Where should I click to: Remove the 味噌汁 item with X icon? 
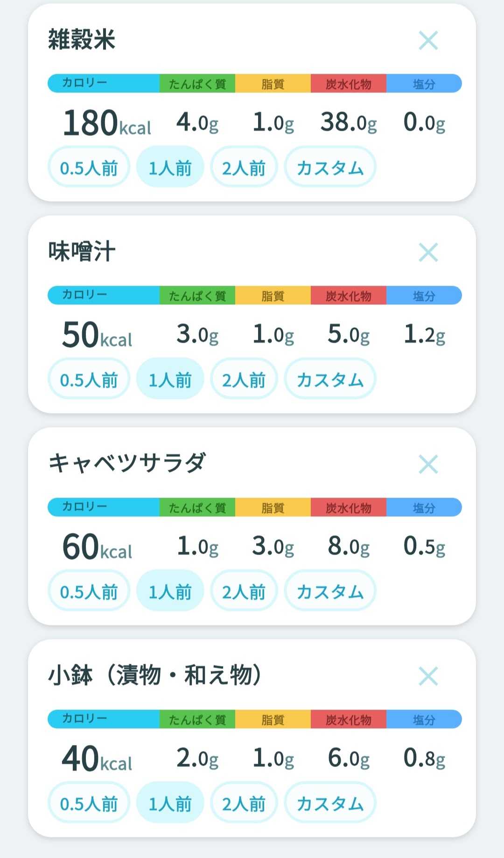[428, 252]
